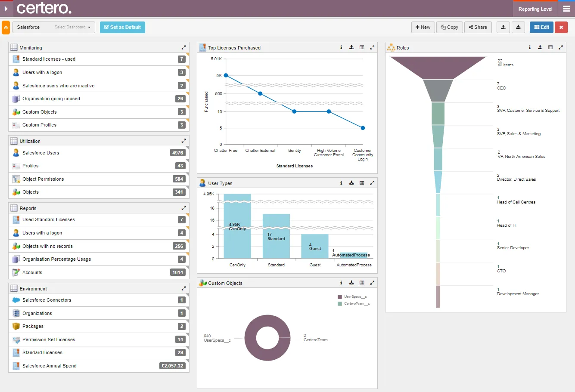Close the dashboard with the red X button

tap(561, 27)
